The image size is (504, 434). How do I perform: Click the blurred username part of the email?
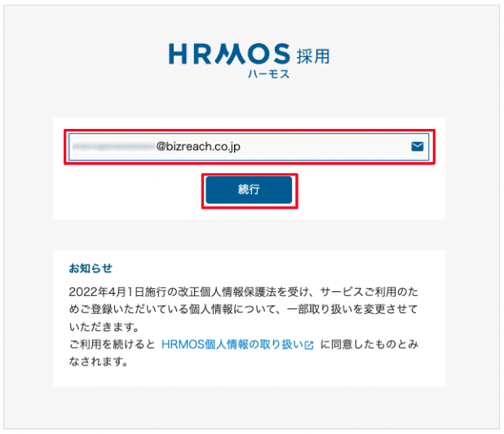tap(114, 147)
